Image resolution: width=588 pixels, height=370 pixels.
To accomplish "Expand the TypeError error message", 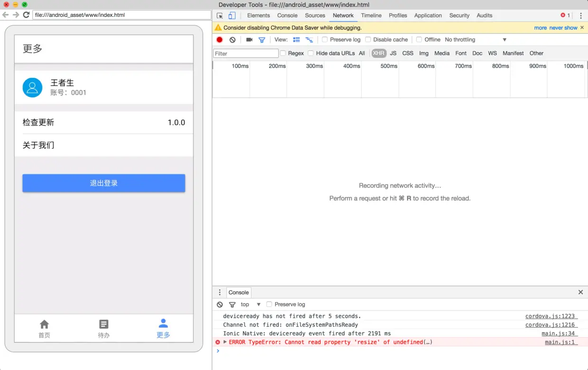I will pyautogui.click(x=225, y=342).
